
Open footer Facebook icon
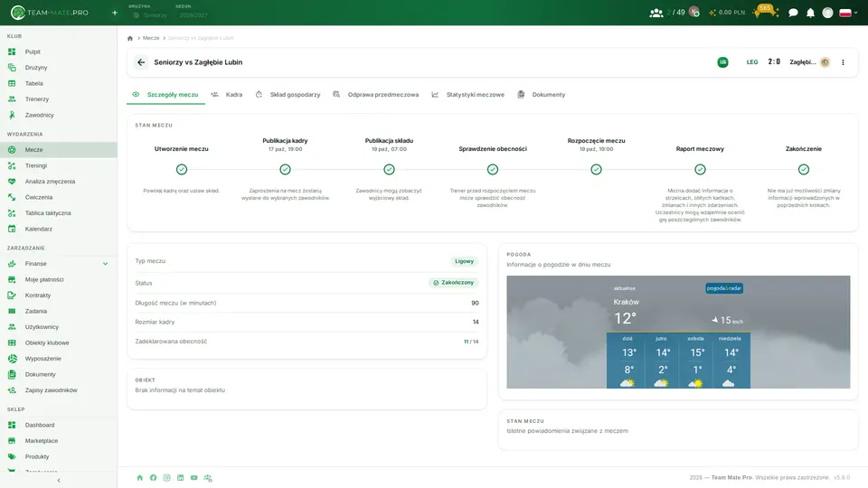[x=154, y=477]
